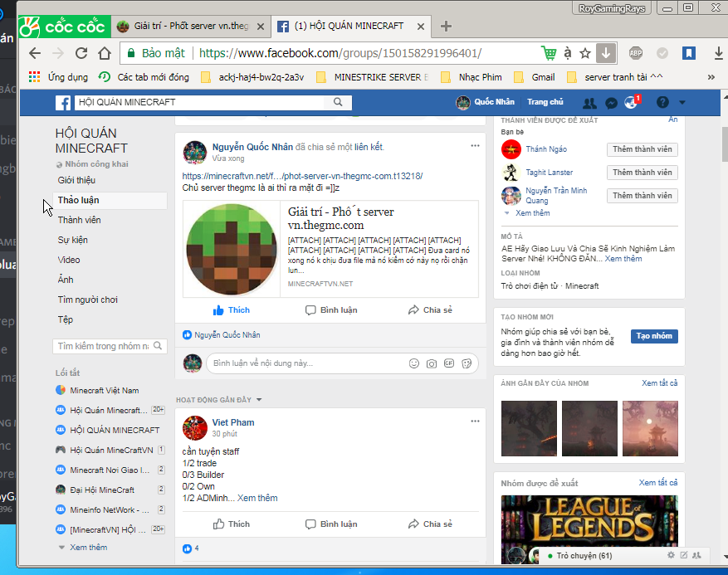
Task: Expand the Hoạt động gần đây sort dropdown
Action: [x=259, y=400]
